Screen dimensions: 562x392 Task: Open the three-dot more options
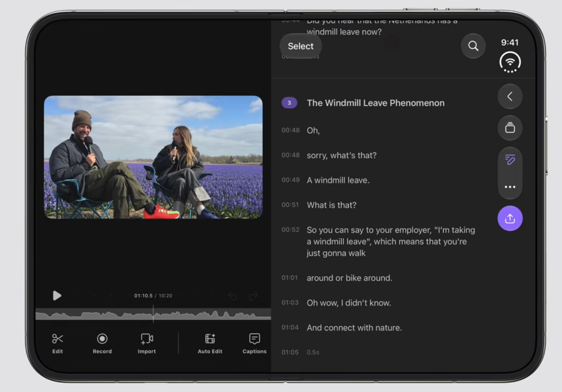pos(510,187)
